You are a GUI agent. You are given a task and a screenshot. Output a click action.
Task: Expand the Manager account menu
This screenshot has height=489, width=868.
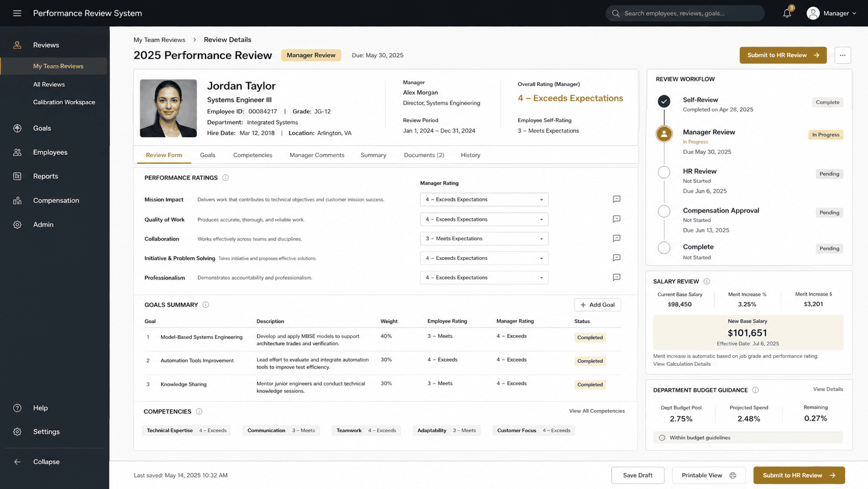(831, 13)
